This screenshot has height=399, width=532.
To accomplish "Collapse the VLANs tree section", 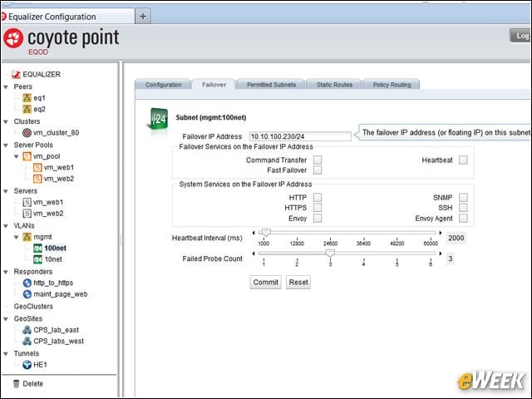I will pyautogui.click(x=6, y=226).
